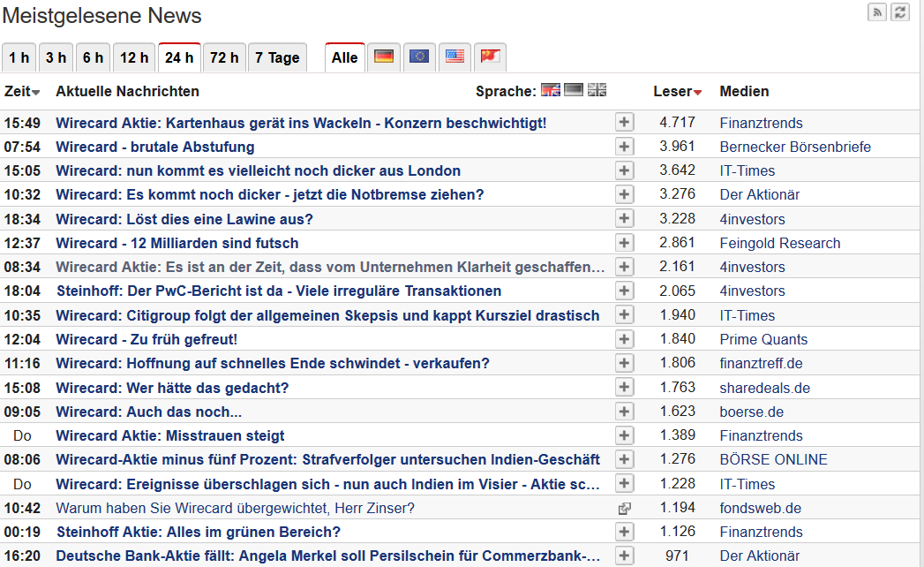Expand plus for Misstrauen steigt article

click(x=624, y=435)
